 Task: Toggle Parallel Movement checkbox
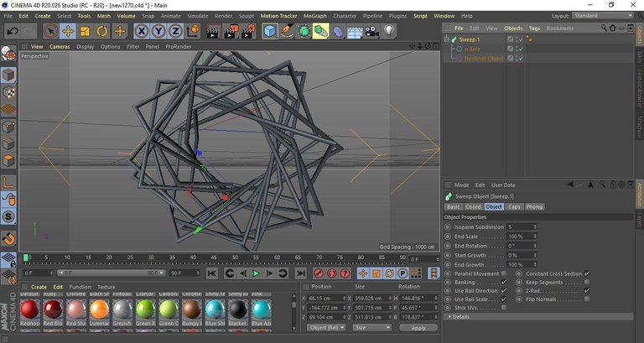(504, 273)
